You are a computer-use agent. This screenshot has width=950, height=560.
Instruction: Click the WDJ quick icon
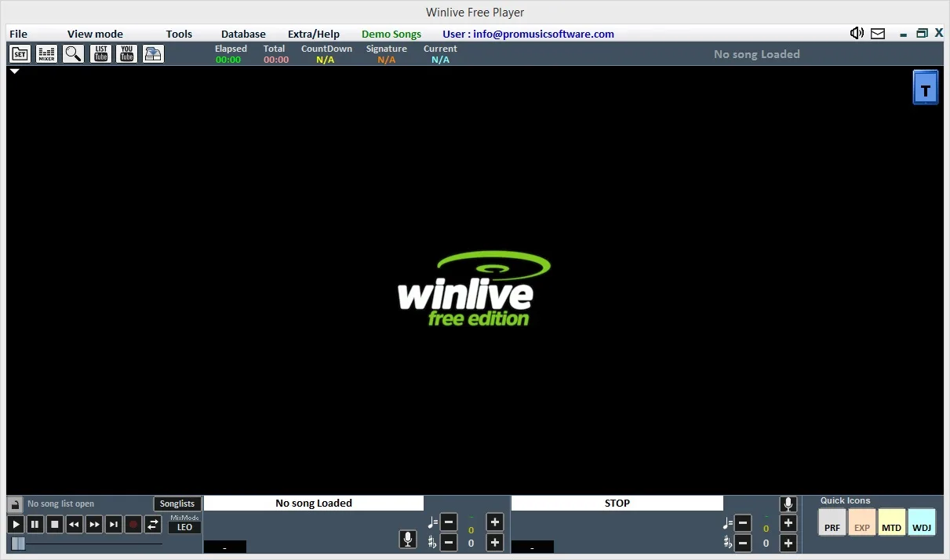[x=922, y=522]
